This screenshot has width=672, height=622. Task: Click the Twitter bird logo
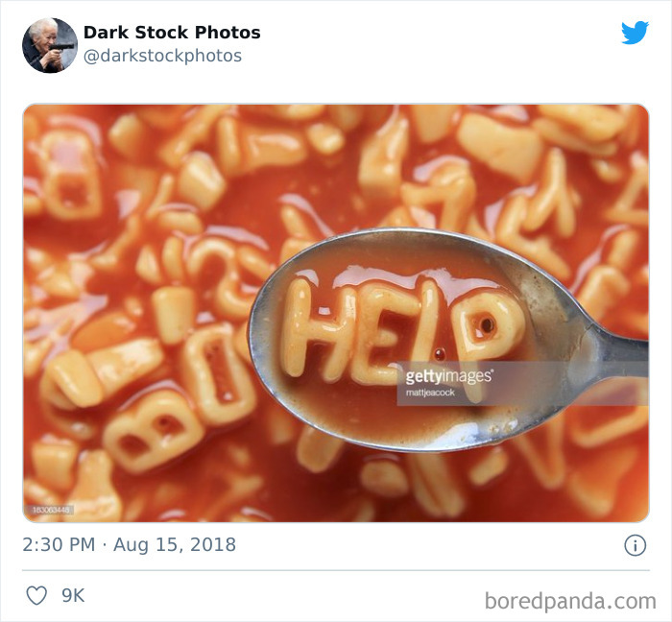pos(635,32)
